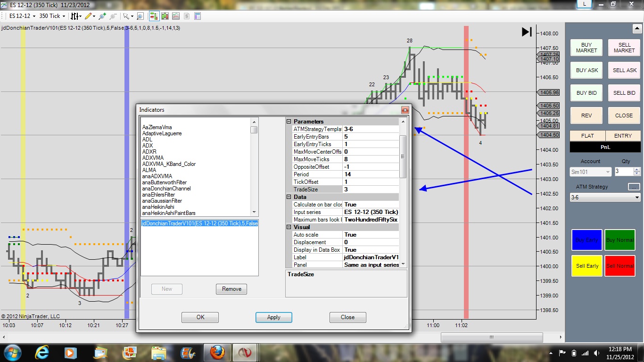644x362 pixels.
Task: Click the SELL BID button
Action: 624,93
